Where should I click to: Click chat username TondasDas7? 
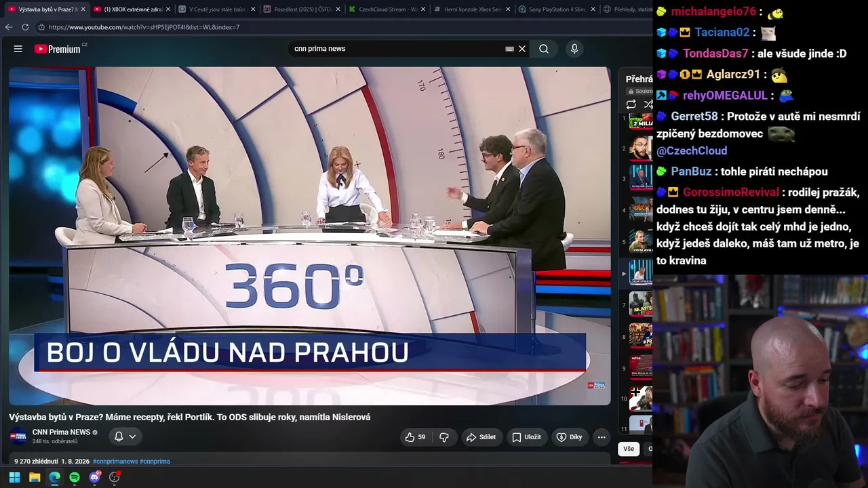coord(715,54)
